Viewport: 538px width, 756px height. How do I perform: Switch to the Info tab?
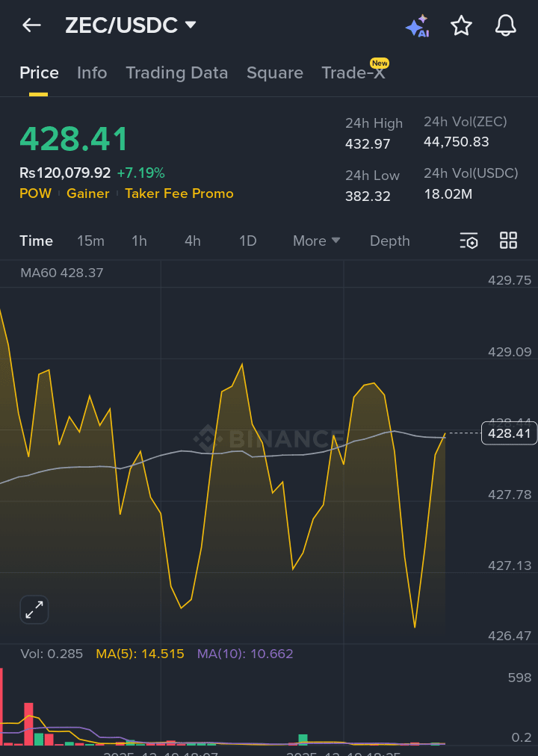(x=92, y=72)
